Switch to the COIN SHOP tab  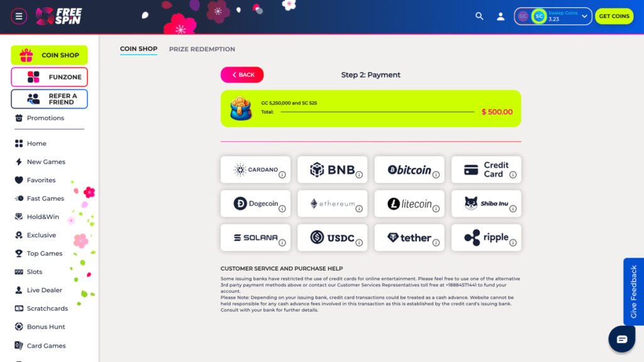[138, 49]
